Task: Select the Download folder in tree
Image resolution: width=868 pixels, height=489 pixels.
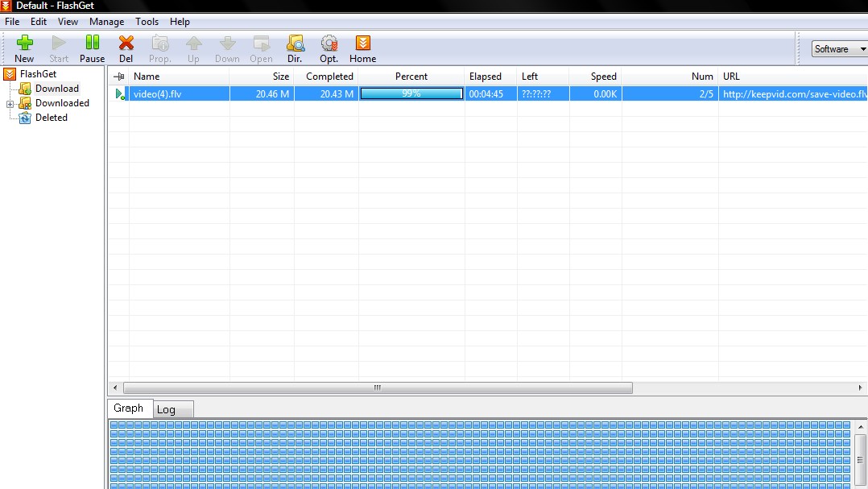Action: 57,88
